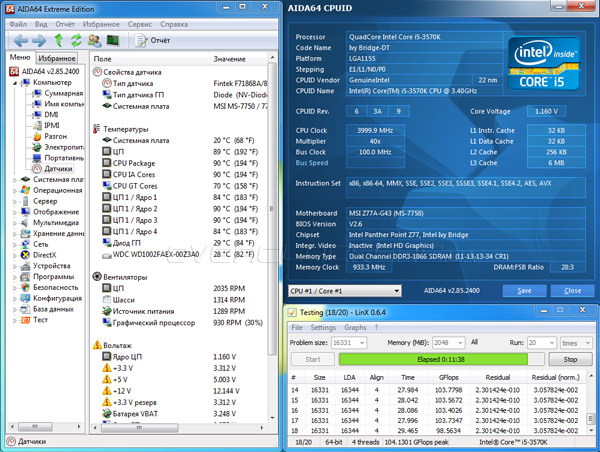
Task: Click the Отчёт report toolbar button
Action: tap(153, 40)
